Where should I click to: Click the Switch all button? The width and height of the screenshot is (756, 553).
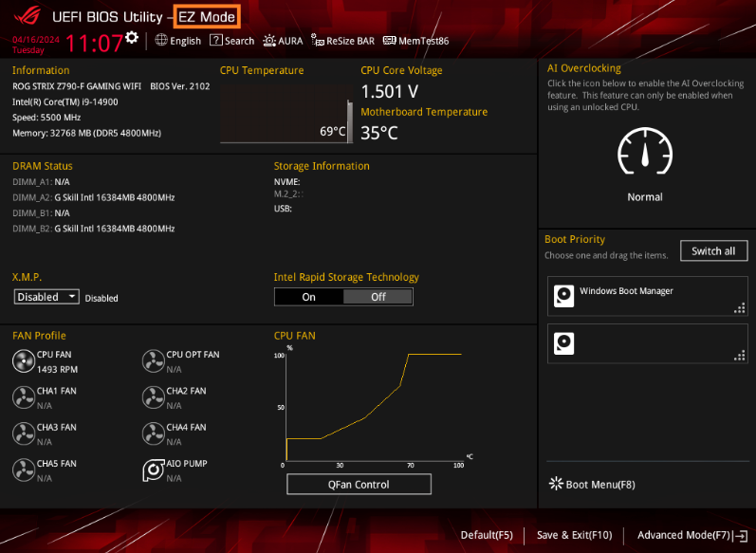point(713,250)
